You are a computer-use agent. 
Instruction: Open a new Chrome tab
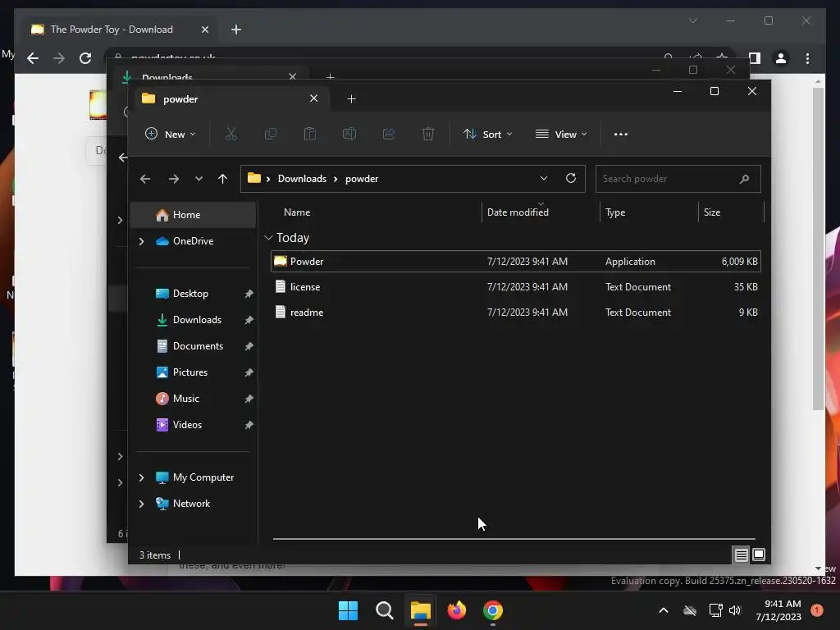(236, 30)
